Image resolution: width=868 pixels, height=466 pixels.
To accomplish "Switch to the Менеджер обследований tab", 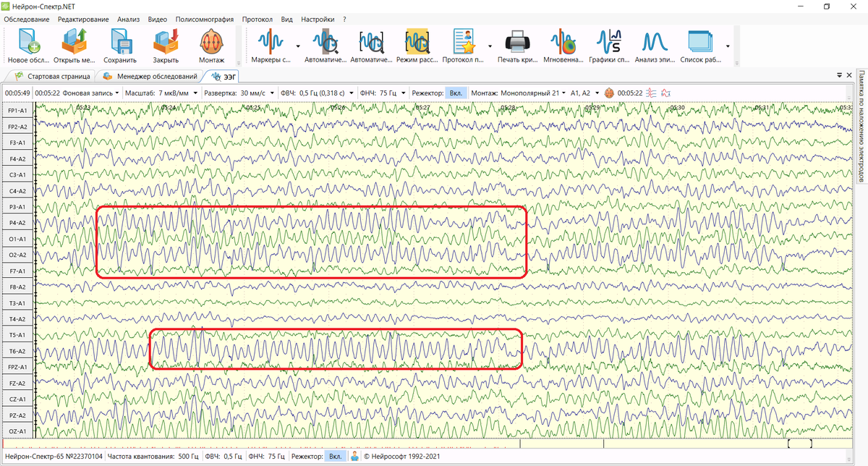I will point(150,75).
